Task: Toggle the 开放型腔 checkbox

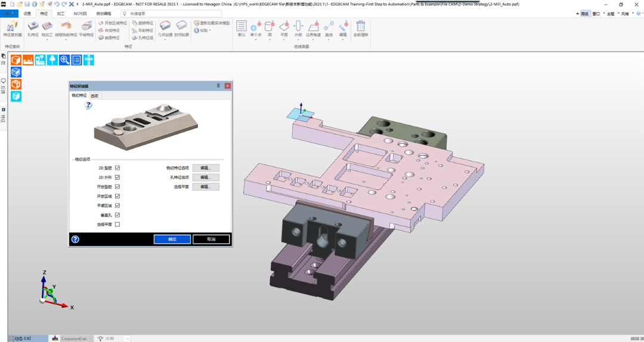Action: point(117,187)
